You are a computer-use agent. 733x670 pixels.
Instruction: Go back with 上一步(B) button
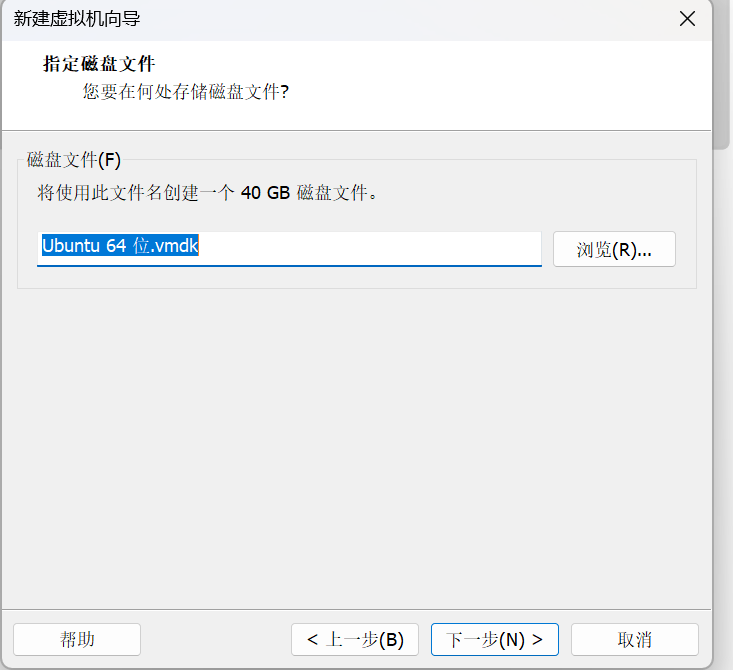click(355, 639)
